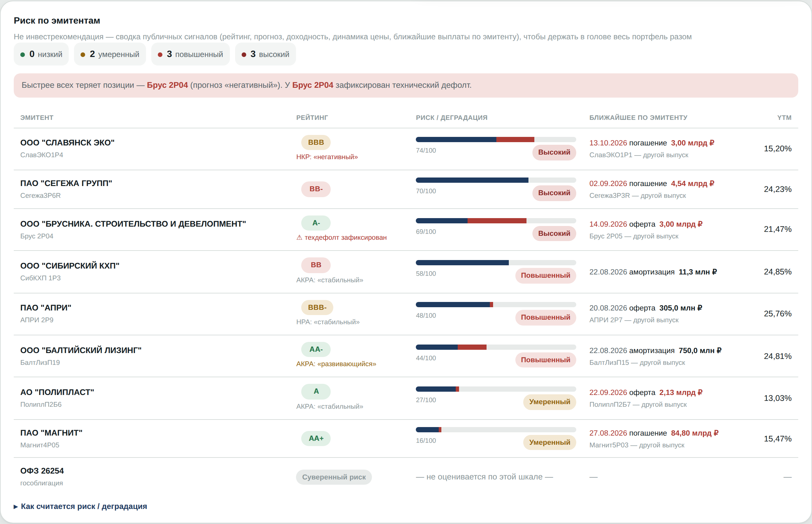This screenshot has height=524, width=812.
Task: Click the Полипласт risk bar
Action: click(x=496, y=389)
